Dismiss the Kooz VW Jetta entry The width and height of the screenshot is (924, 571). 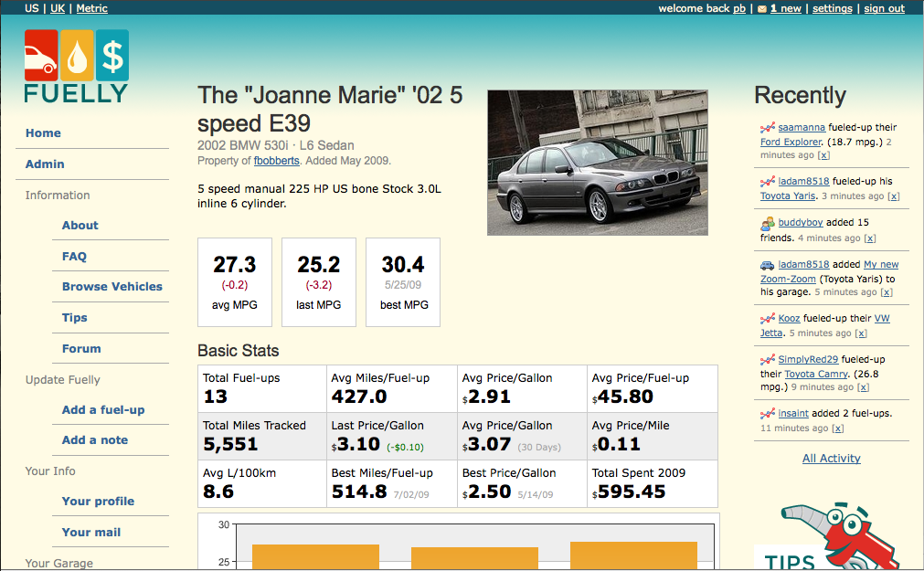point(861,333)
